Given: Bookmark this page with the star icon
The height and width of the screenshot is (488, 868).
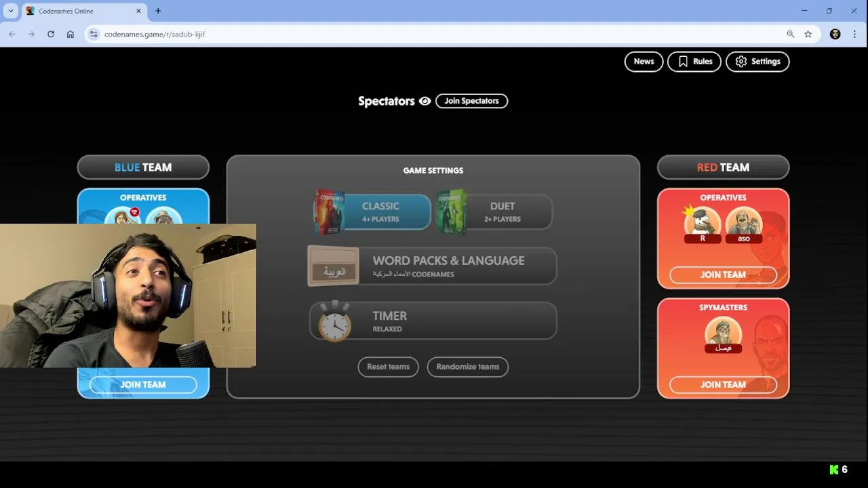Looking at the screenshot, I should [x=808, y=34].
